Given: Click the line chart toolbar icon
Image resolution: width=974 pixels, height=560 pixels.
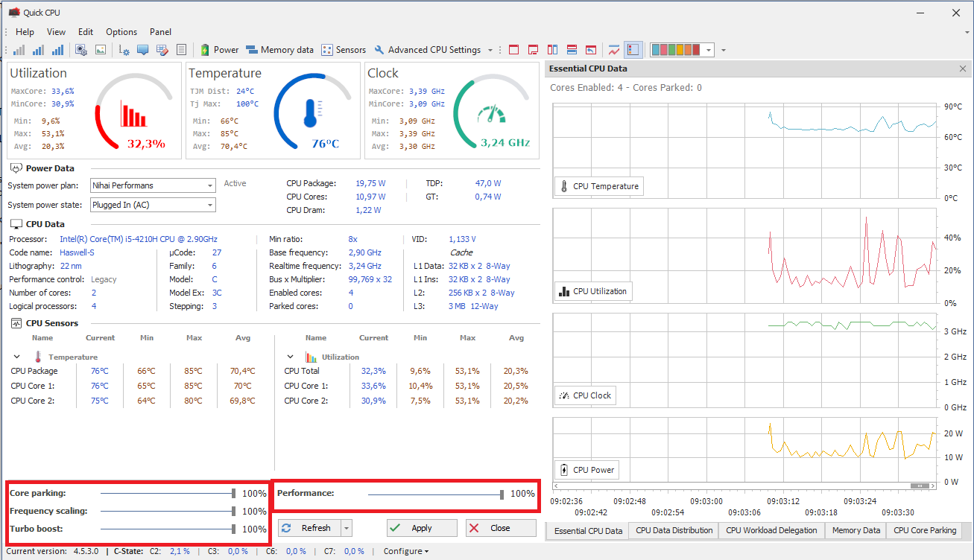Looking at the screenshot, I should tap(613, 50).
